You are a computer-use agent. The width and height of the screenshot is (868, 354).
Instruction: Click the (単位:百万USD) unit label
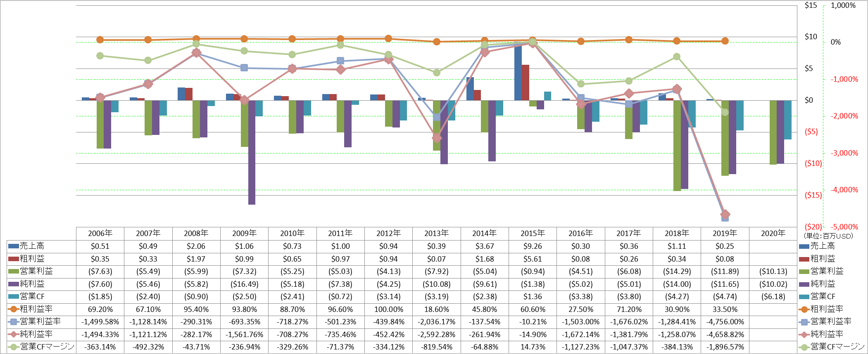pos(828,236)
